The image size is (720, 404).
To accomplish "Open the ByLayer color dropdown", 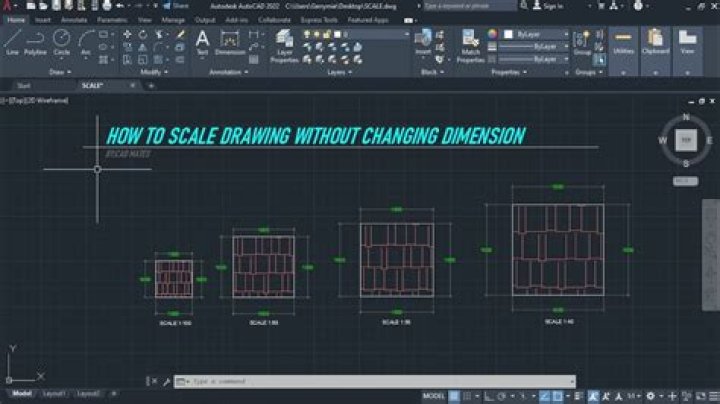I will pos(536,34).
